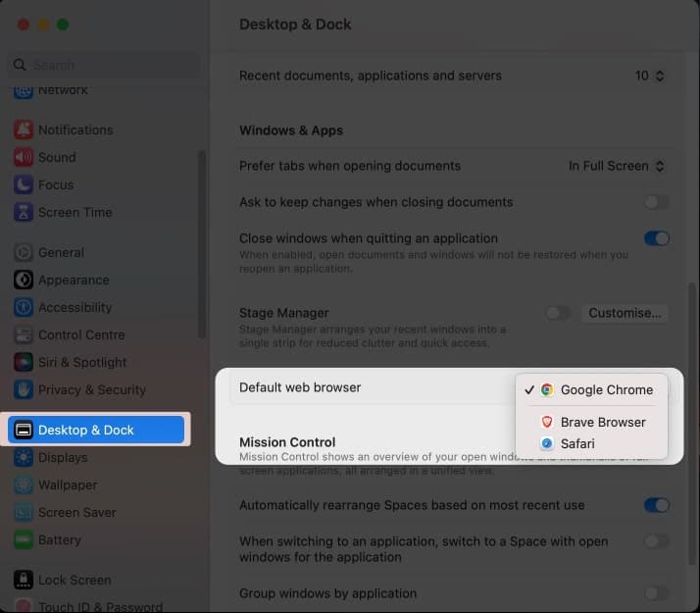The width and height of the screenshot is (700, 613).
Task: Focus the sidebar Search field
Action: point(104,65)
